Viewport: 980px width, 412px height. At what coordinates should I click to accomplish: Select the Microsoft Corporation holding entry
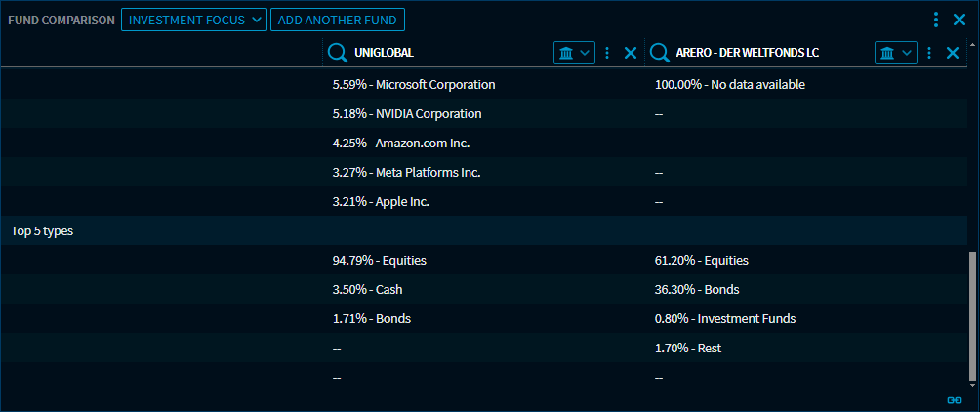click(414, 85)
